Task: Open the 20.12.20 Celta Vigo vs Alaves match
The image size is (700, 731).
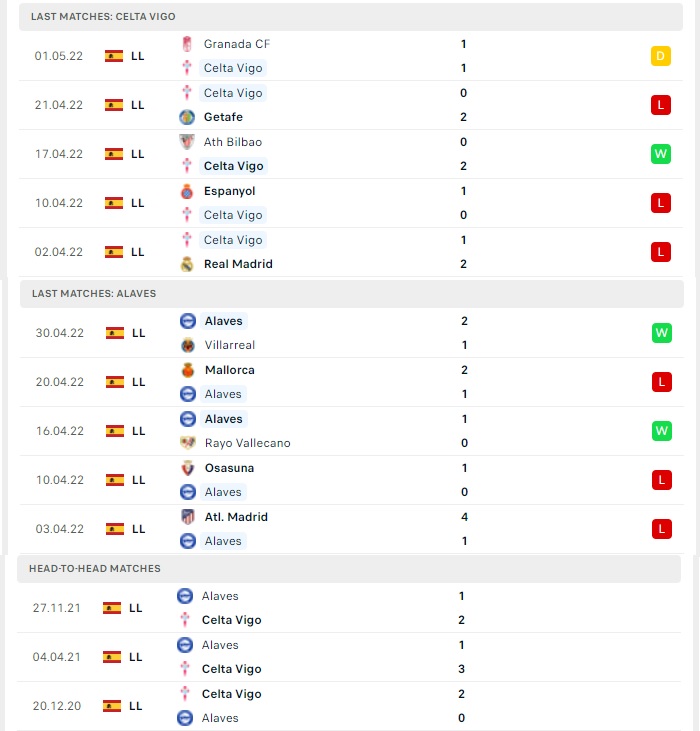Action: [x=349, y=706]
